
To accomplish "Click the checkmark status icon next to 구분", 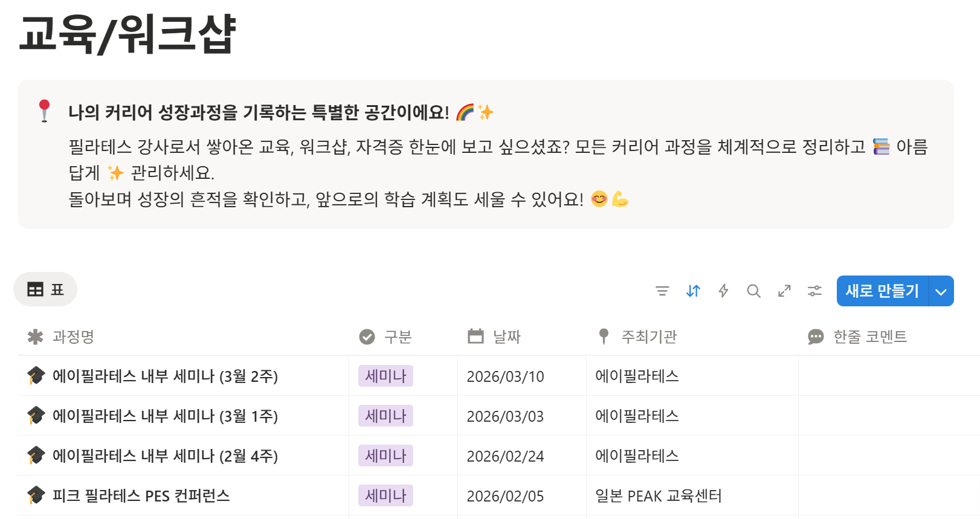I will (366, 337).
